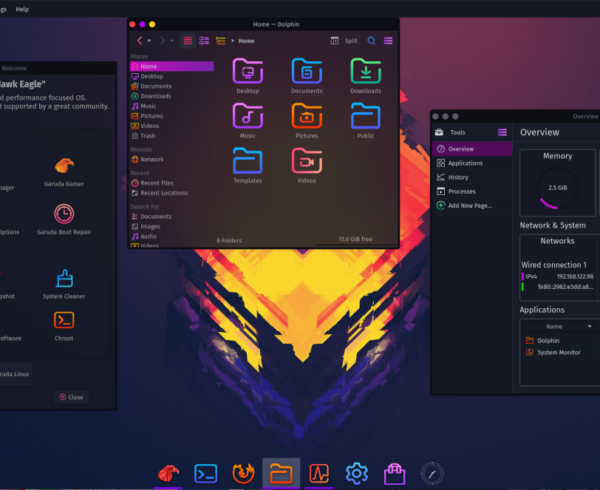
Task: Open Dolphin's hamburger menu
Action: (388, 41)
